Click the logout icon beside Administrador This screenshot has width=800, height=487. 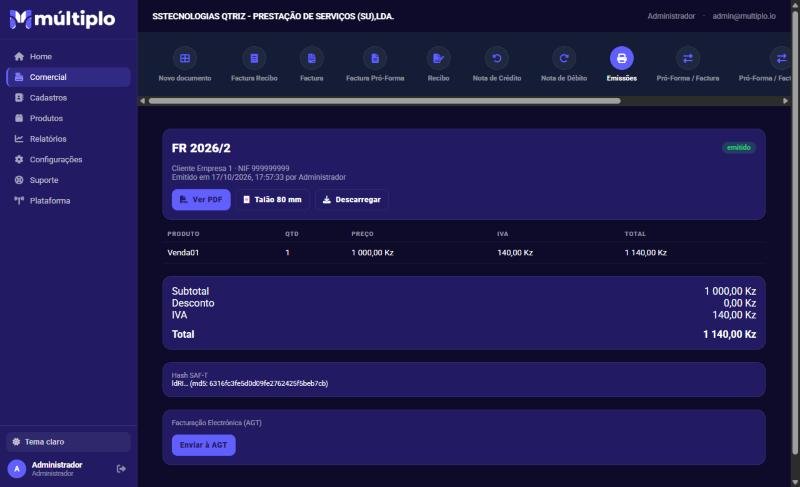pos(121,469)
